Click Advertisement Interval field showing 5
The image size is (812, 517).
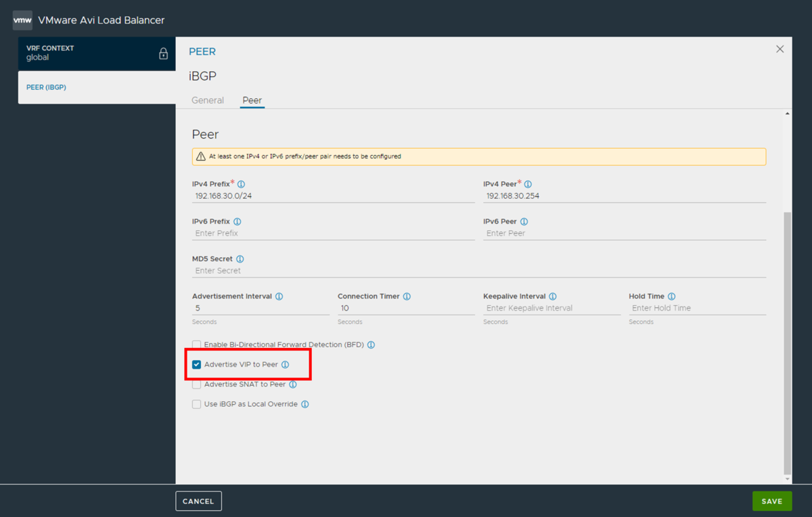tap(261, 308)
